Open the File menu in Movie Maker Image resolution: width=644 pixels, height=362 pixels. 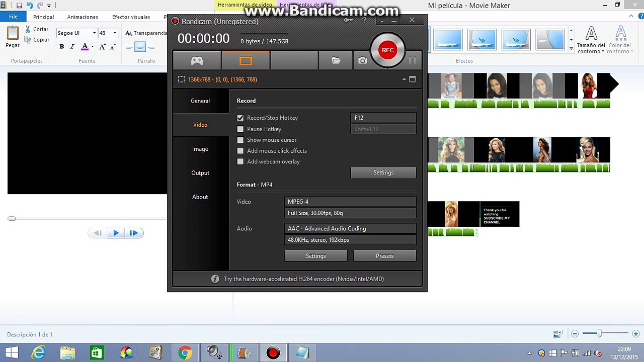pyautogui.click(x=13, y=17)
